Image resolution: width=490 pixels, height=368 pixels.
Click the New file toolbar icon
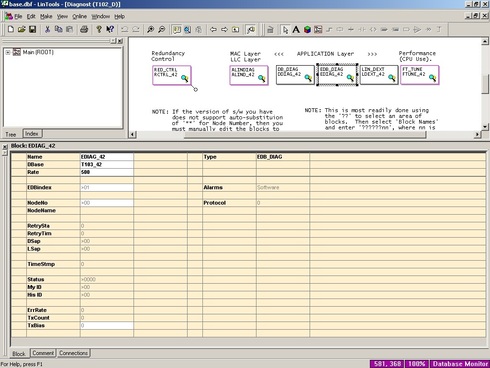click(x=11, y=29)
